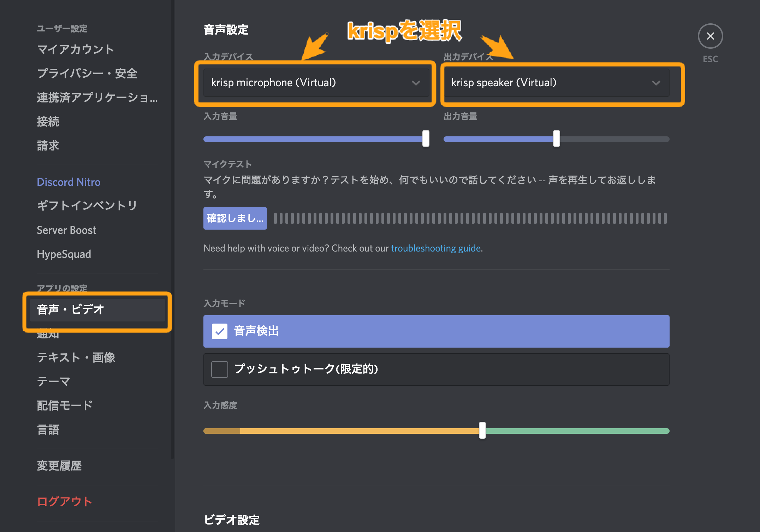Click the ビデオ設定 heading
This screenshot has width=760, height=532.
[x=232, y=520]
